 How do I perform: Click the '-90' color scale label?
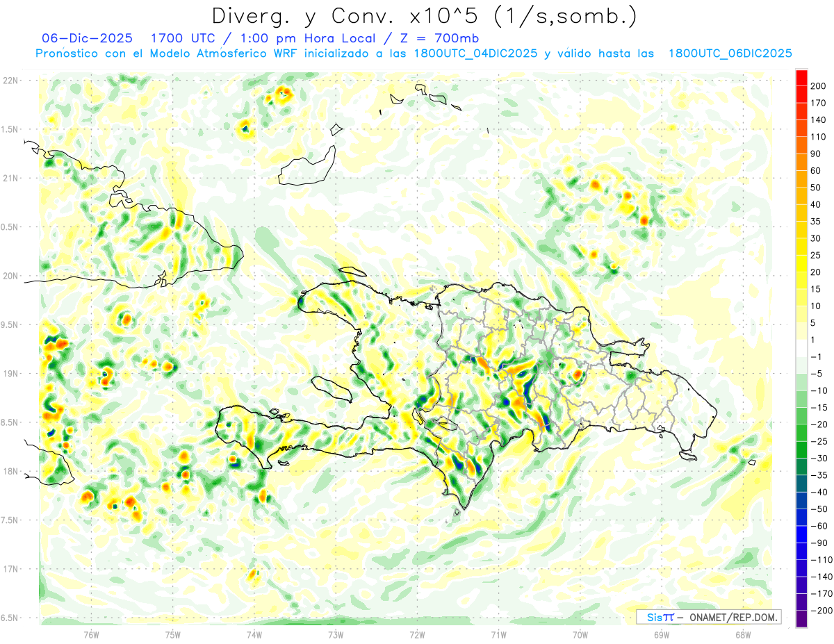pyautogui.click(x=819, y=543)
